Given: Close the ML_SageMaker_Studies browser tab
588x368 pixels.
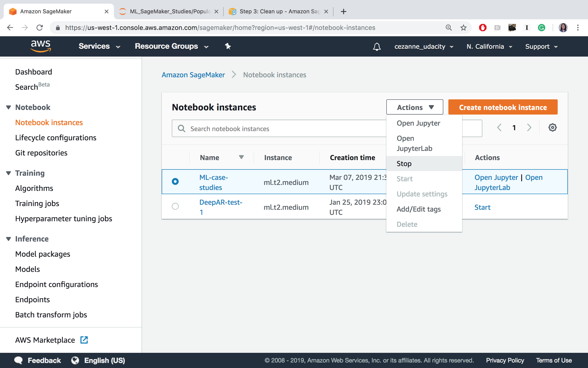Looking at the screenshot, I should click(216, 11).
